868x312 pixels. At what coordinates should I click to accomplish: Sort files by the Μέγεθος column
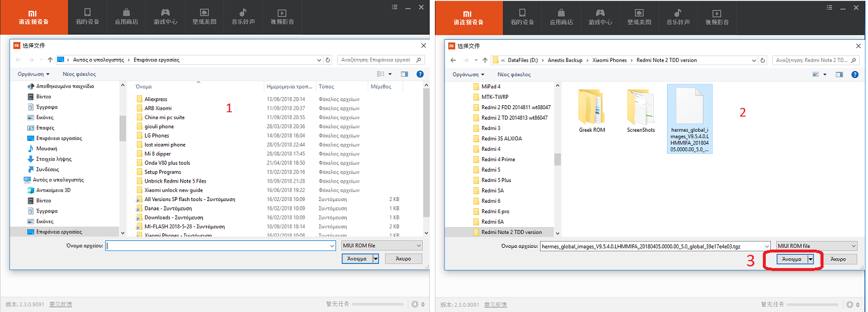381,87
